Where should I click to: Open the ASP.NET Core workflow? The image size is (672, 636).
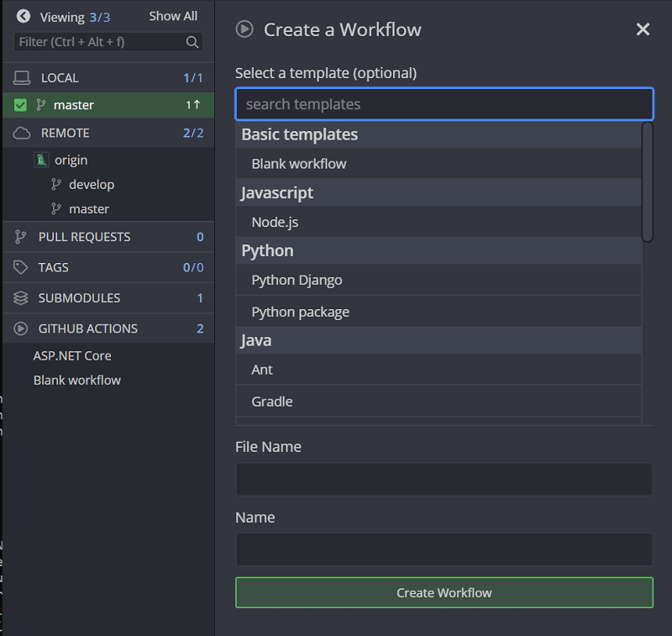[72, 356]
